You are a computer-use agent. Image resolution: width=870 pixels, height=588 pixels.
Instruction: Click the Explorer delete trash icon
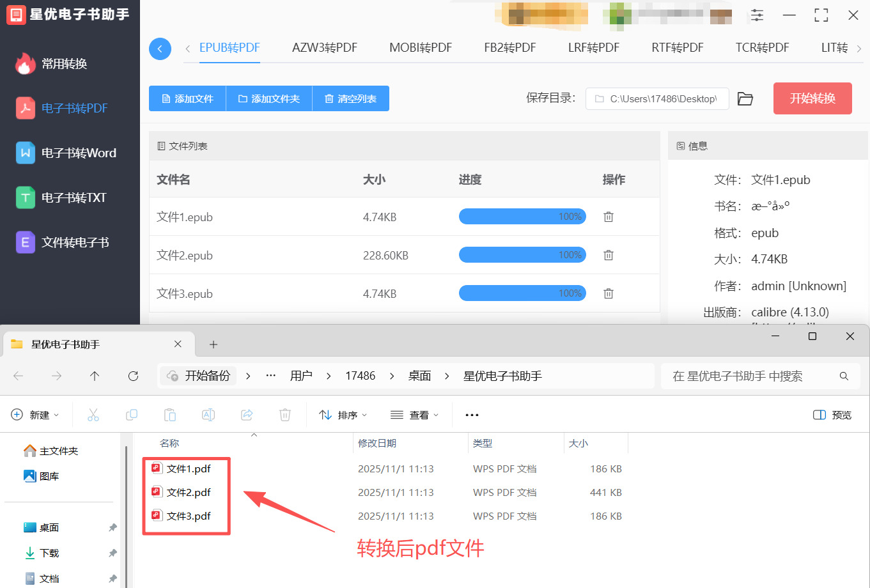click(285, 415)
